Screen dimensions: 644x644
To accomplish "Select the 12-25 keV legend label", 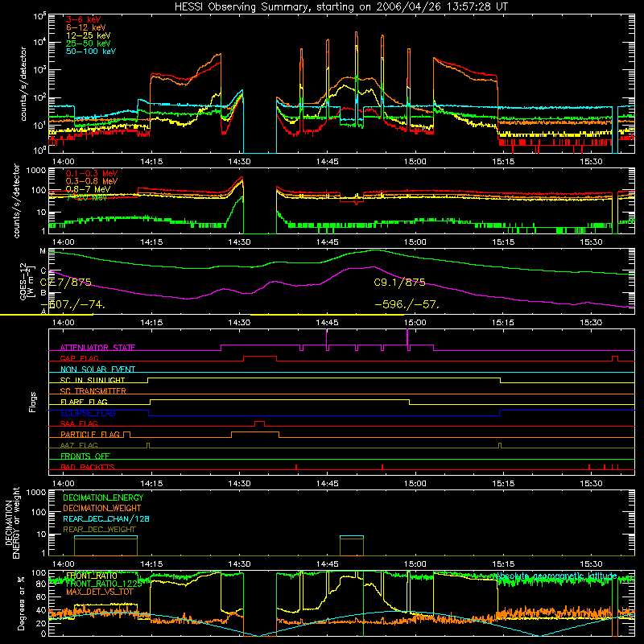I will [89, 35].
